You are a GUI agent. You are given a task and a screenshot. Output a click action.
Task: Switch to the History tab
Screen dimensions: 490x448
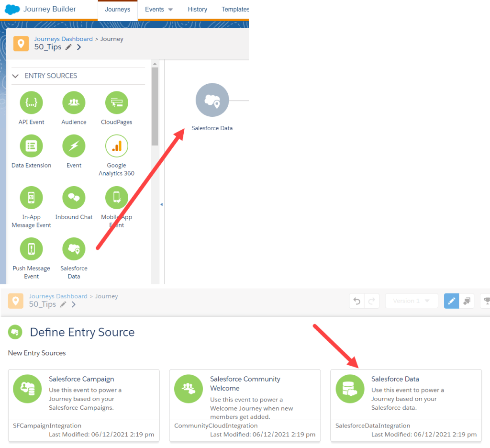[x=197, y=10]
